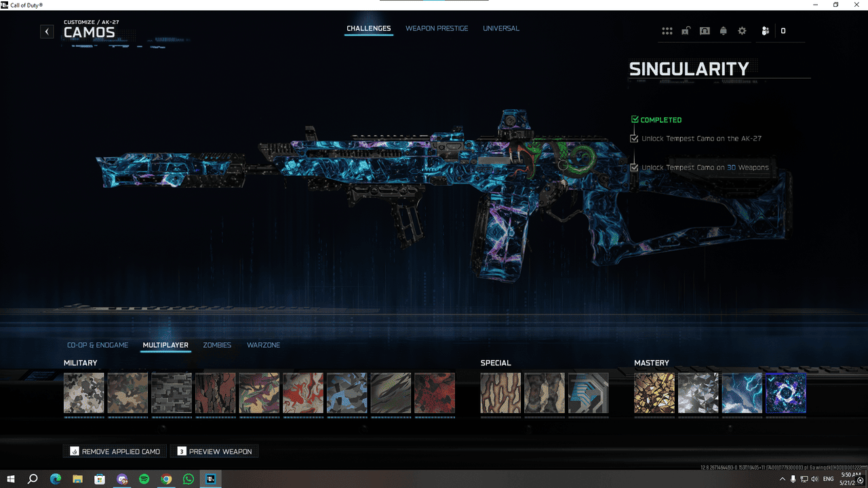This screenshot has height=488, width=868.
Task: Open game settings gear icon
Action: pos(742,31)
